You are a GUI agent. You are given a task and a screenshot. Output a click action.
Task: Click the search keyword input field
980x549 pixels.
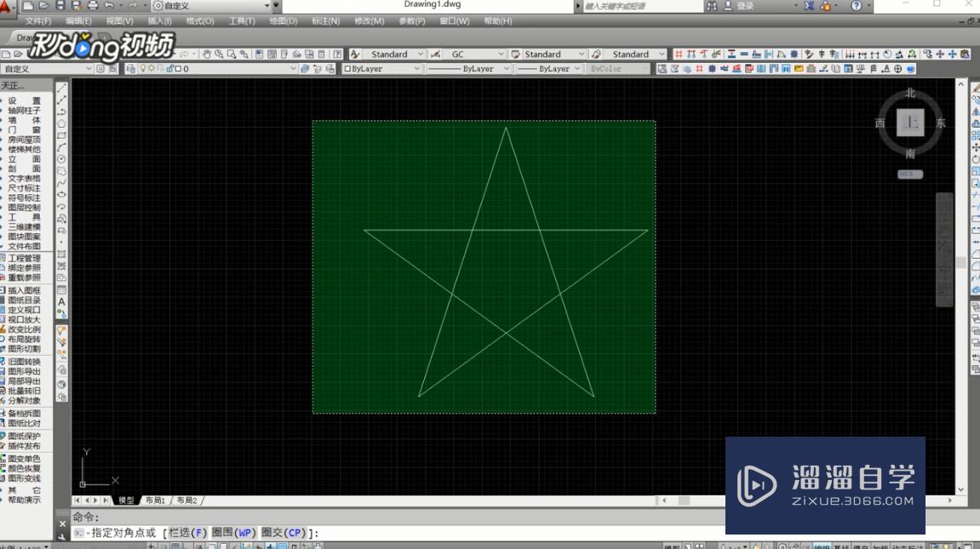[643, 6]
